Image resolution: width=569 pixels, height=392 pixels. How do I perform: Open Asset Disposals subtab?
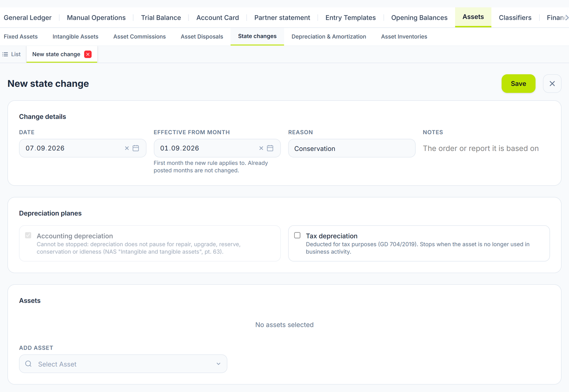(202, 36)
